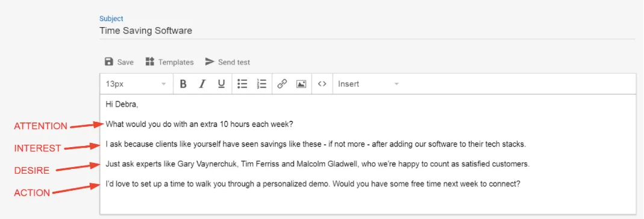Click the Subject label
The height and width of the screenshot is (219, 644).
111,19
